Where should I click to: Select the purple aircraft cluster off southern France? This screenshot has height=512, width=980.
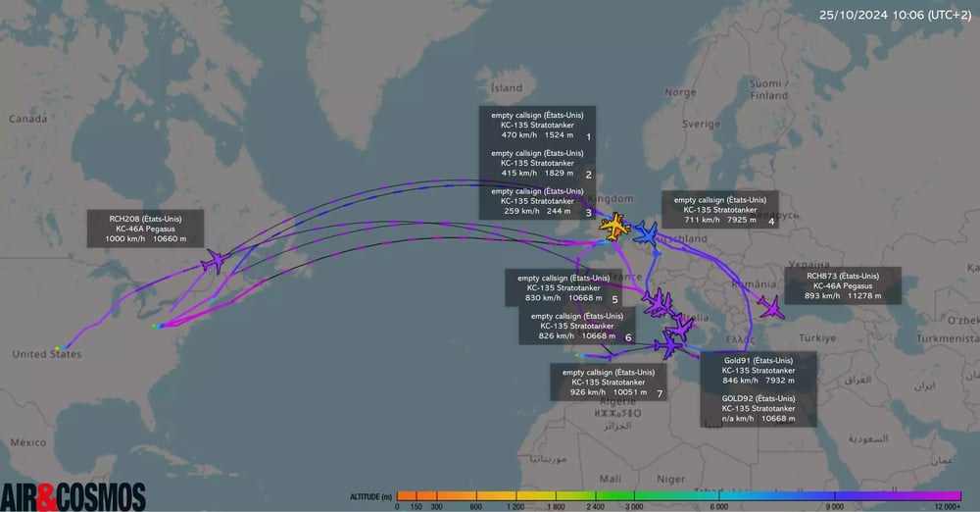coord(659,303)
